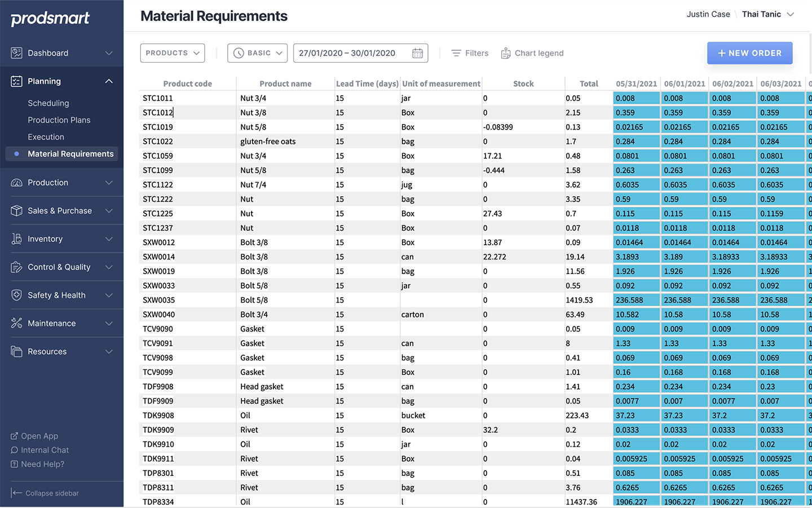The width and height of the screenshot is (812, 508).
Task: Expand the Sales & Purchase chevron
Action: 109,211
